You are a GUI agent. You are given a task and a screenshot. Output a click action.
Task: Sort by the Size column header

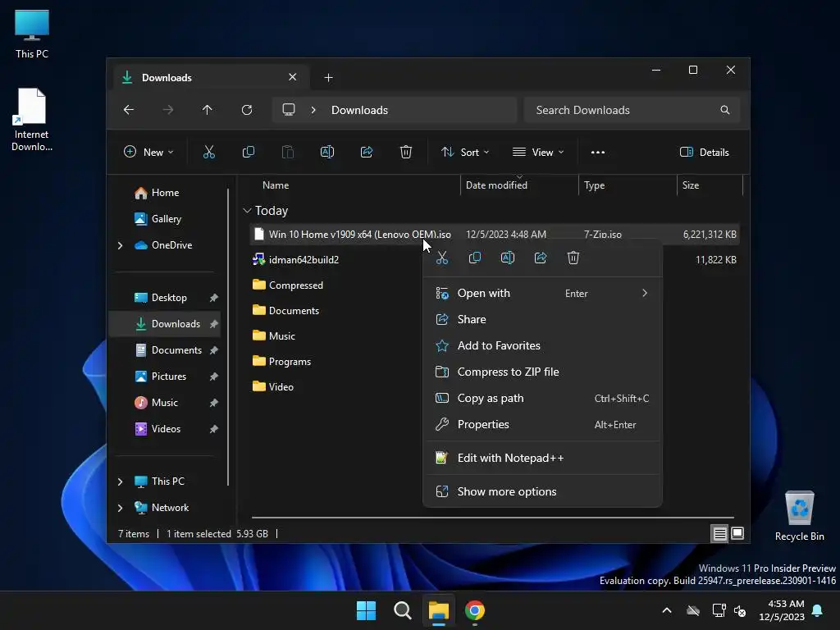point(691,185)
